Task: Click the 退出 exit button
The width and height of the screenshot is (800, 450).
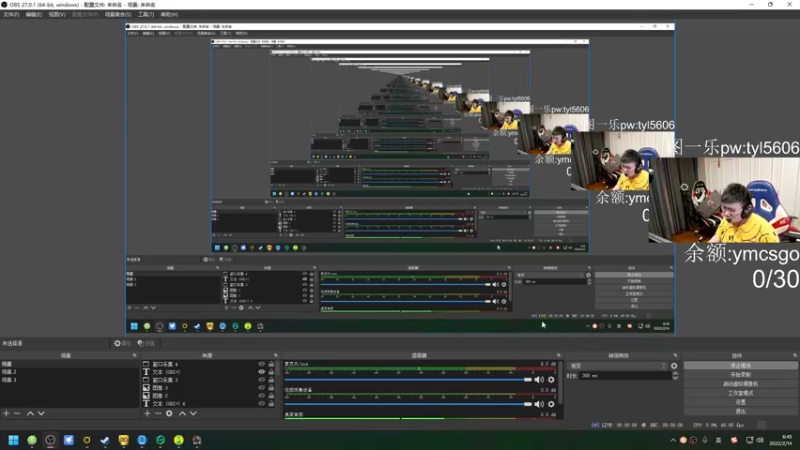Action: point(740,411)
